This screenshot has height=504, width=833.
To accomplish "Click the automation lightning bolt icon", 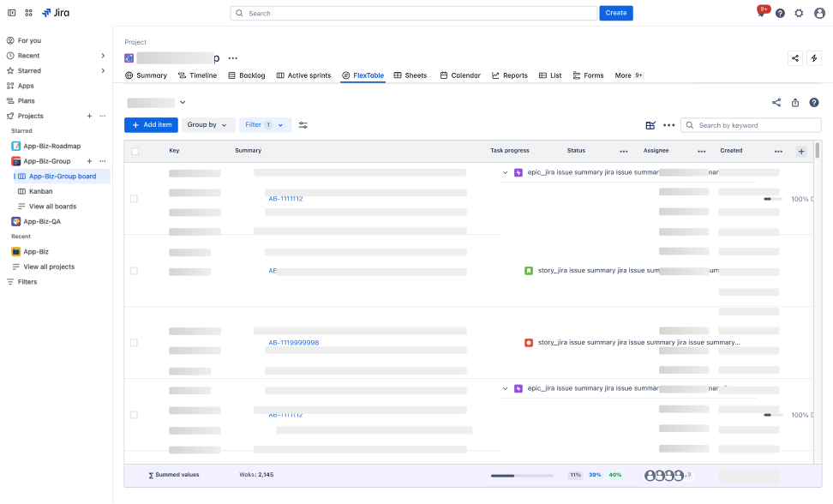I will [x=814, y=58].
